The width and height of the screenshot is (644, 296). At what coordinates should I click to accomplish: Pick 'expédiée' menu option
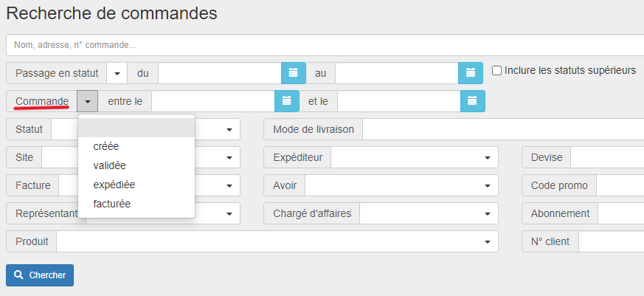(114, 185)
